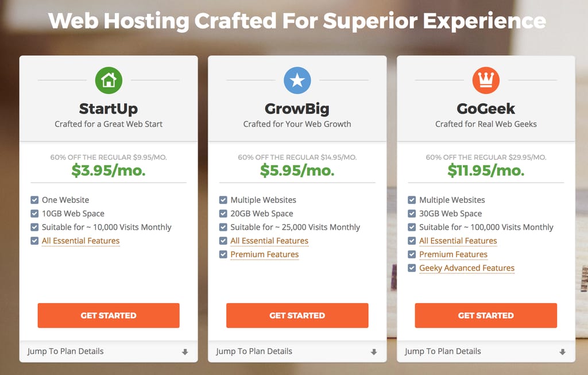Toggle checkbox beside 100,000 Visits Monthly
The image size is (588, 375).
(412, 227)
